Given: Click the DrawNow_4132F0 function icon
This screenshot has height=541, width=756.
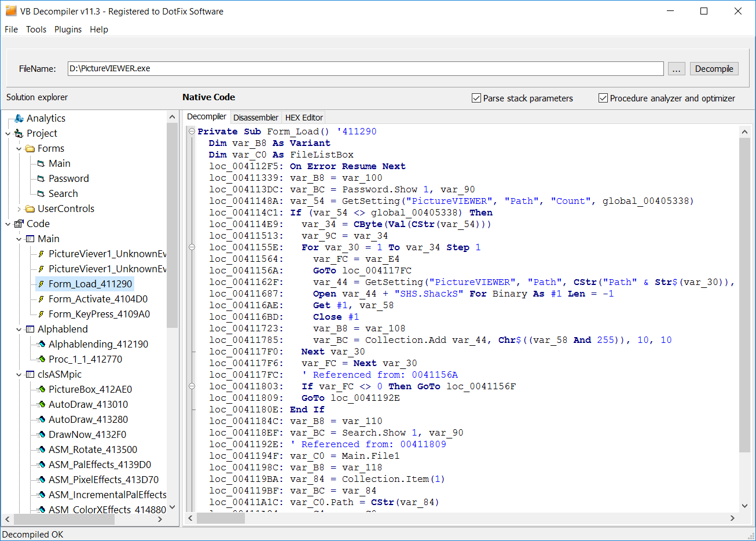Looking at the screenshot, I should (41, 434).
